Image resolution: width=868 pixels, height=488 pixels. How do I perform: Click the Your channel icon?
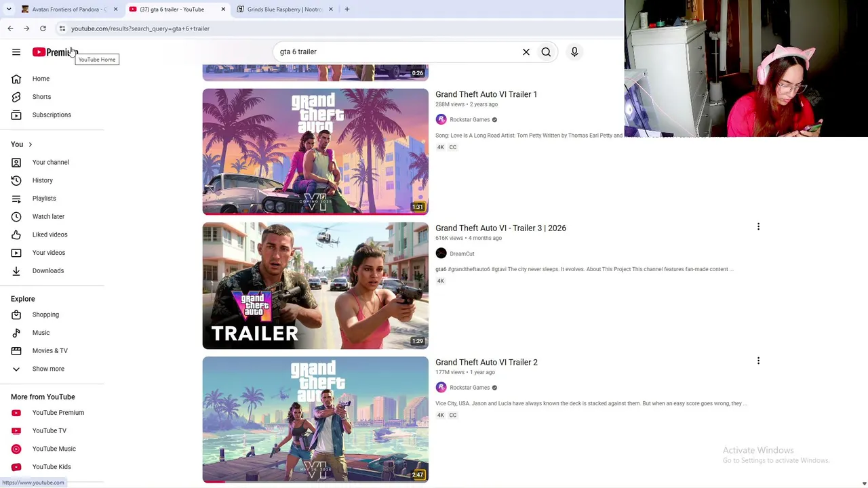16,162
